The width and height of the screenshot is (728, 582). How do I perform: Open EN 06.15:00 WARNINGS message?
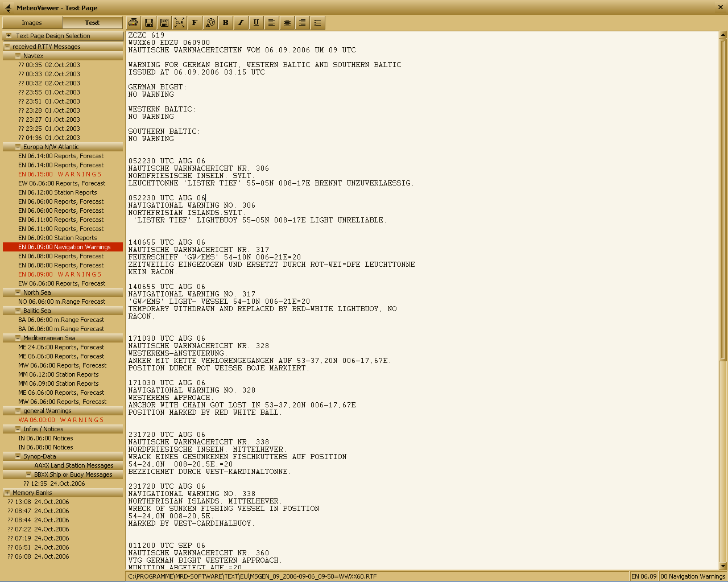point(60,174)
